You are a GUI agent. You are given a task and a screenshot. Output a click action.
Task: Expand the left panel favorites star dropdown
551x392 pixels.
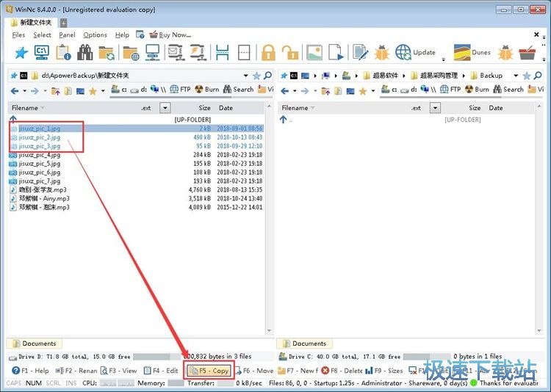(103, 91)
